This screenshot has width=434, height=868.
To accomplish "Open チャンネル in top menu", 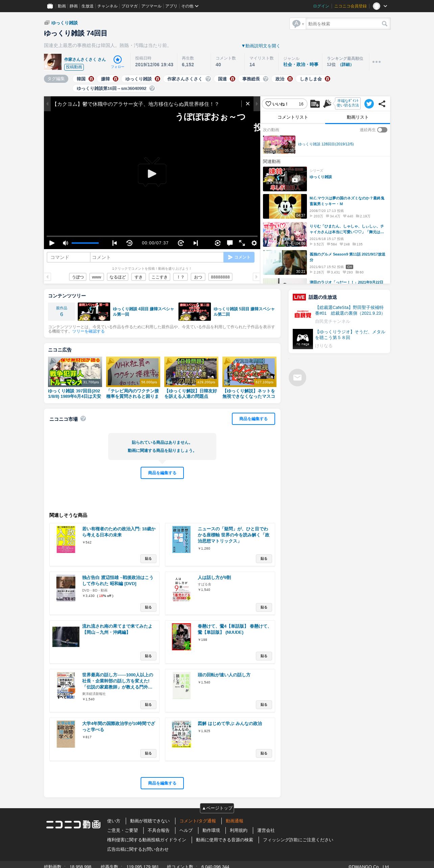I will [x=107, y=6].
